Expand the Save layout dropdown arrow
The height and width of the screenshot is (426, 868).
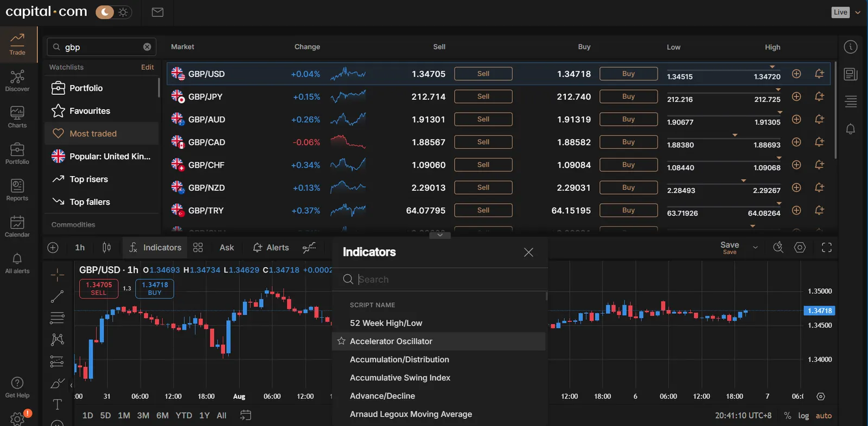tap(755, 248)
